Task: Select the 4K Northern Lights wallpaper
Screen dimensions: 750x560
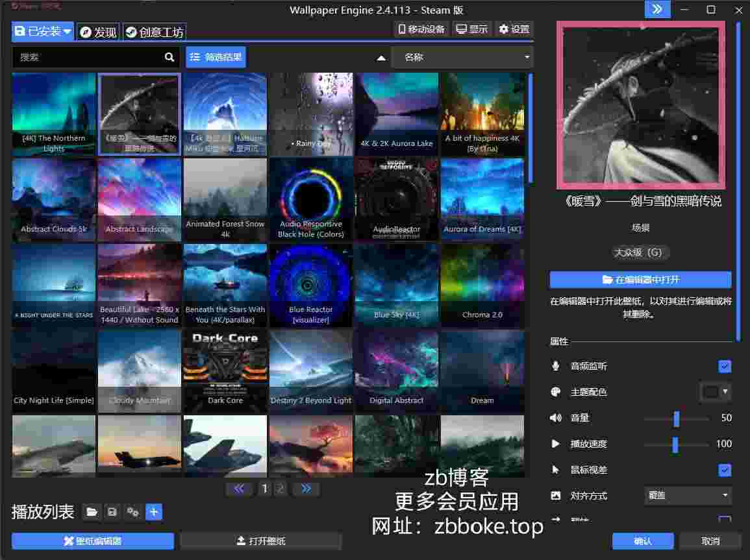Action: (53, 114)
